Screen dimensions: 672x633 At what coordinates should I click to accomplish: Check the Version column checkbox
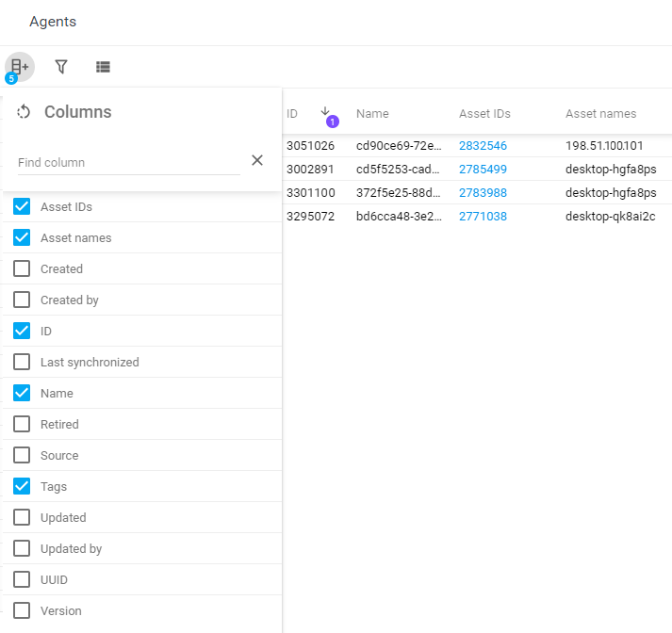pos(22,610)
